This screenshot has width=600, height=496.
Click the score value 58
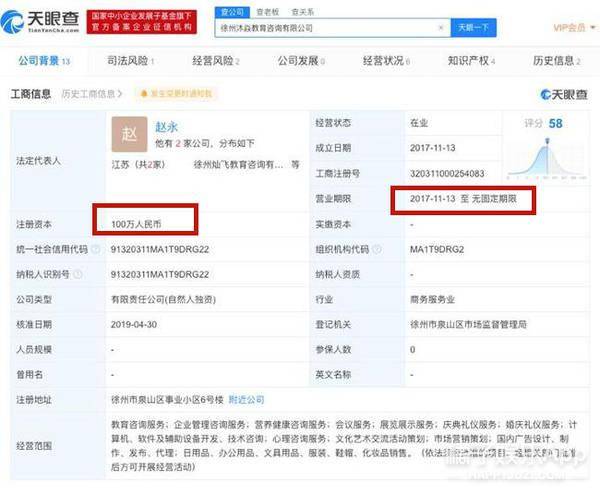(x=556, y=123)
